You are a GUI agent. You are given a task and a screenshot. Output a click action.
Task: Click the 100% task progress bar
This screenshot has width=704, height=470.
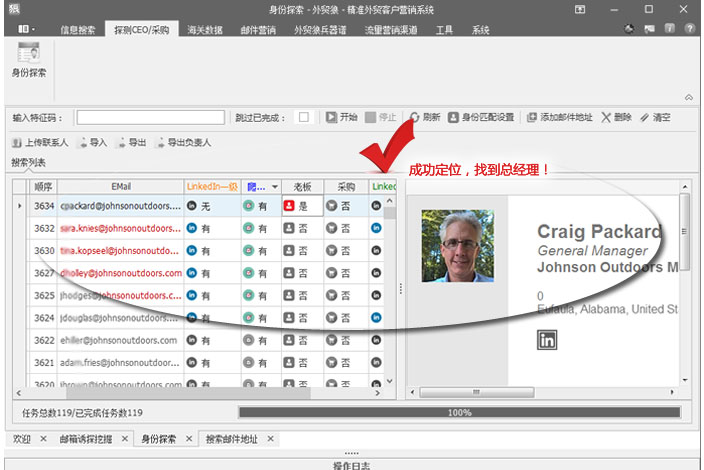[459, 412]
